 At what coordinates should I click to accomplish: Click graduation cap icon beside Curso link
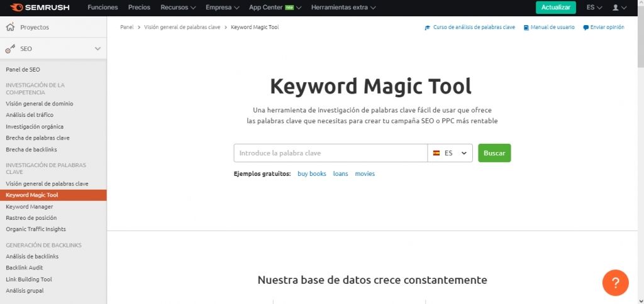click(428, 28)
